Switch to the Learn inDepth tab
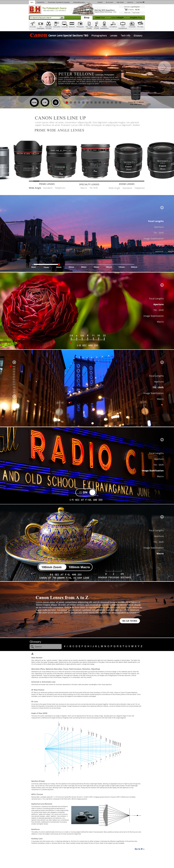 [x=117, y=17]
